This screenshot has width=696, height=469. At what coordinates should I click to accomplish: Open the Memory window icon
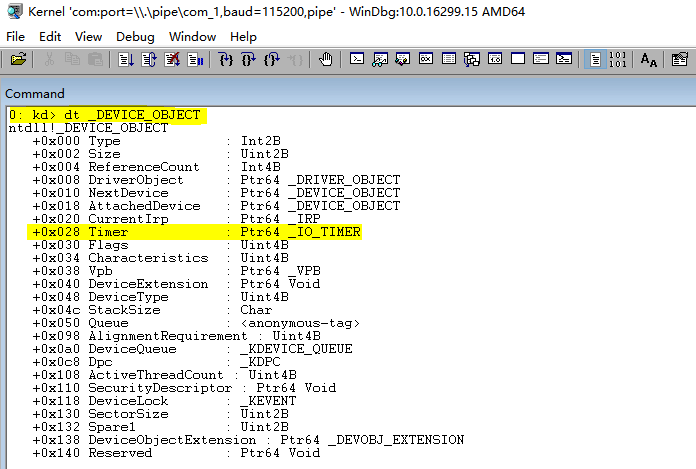coord(449,59)
